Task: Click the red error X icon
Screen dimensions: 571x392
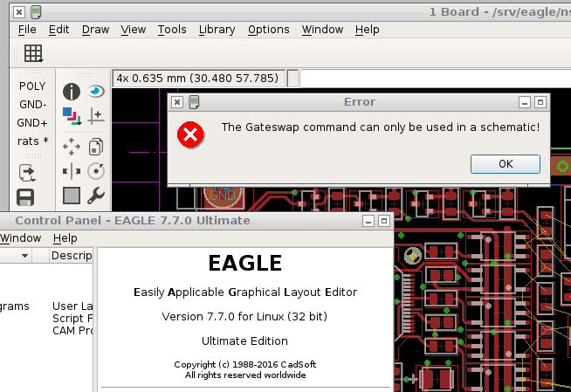Action: pos(190,134)
